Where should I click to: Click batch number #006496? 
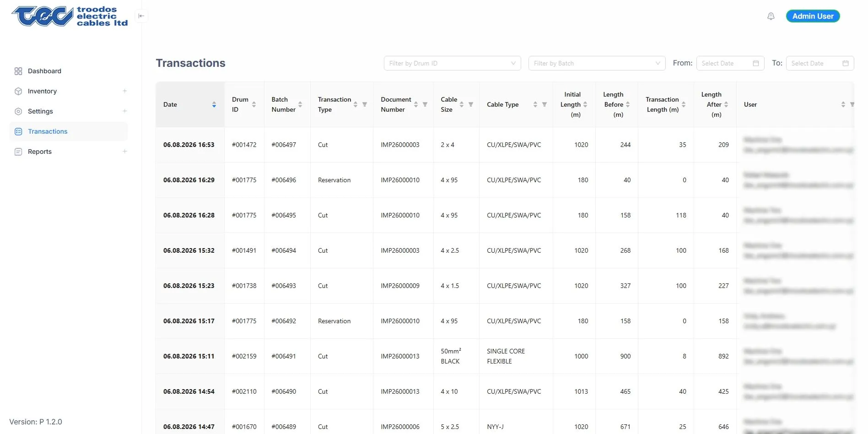tap(284, 180)
